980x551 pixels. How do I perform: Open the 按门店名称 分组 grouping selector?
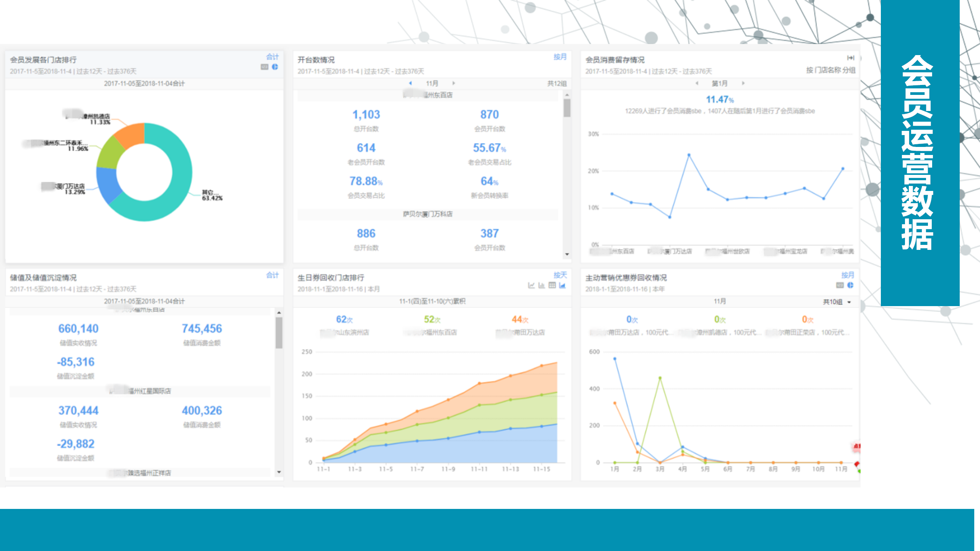(x=830, y=70)
